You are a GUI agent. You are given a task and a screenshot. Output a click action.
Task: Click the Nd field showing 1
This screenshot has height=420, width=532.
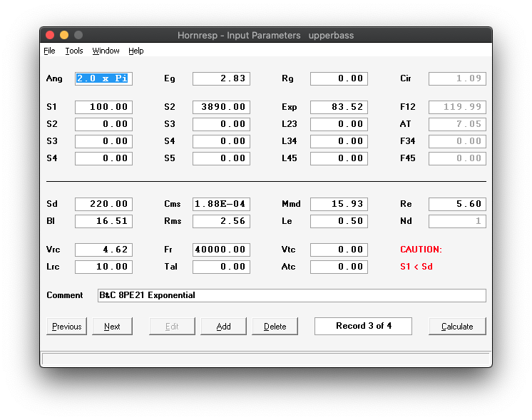coord(457,221)
